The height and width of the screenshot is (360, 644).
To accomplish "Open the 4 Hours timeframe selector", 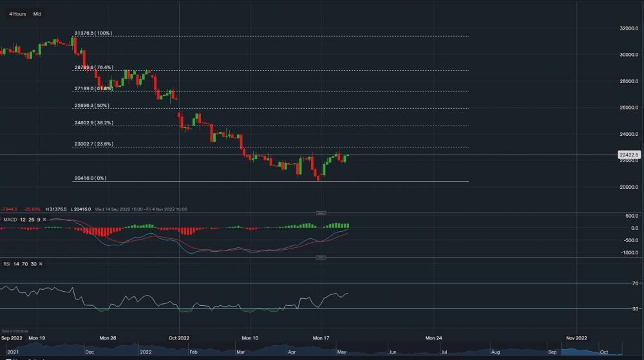I will pos(17,14).
